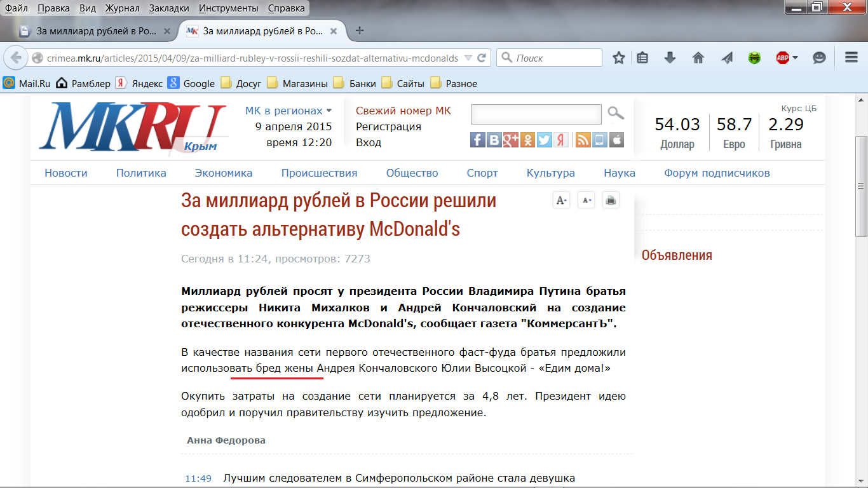Bookmark this page with the star icon
The width and height of the screenshot is (868, 488).
pyautogui.click(x=619, y=58)
